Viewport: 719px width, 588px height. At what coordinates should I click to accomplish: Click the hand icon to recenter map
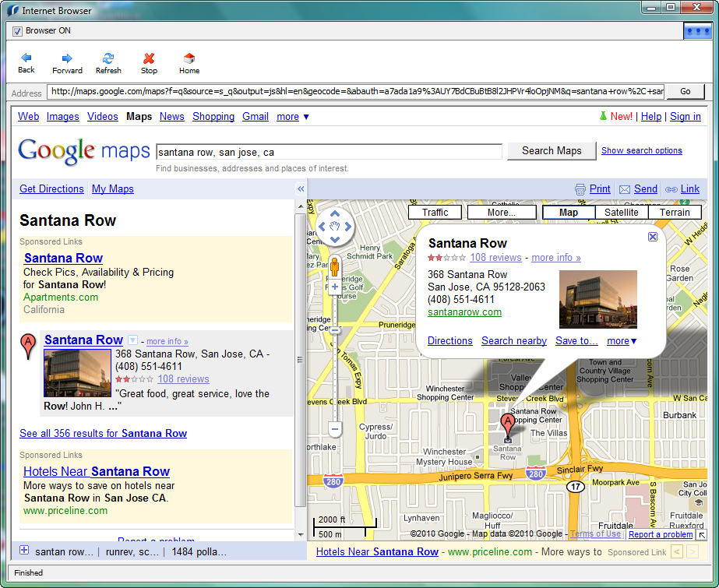coord(335,227)
